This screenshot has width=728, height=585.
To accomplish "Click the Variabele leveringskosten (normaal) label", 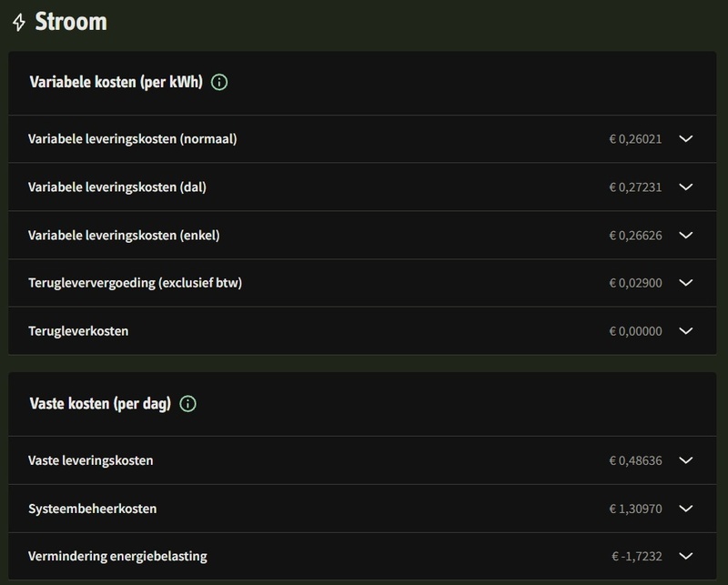I will (x=132, y=139).
